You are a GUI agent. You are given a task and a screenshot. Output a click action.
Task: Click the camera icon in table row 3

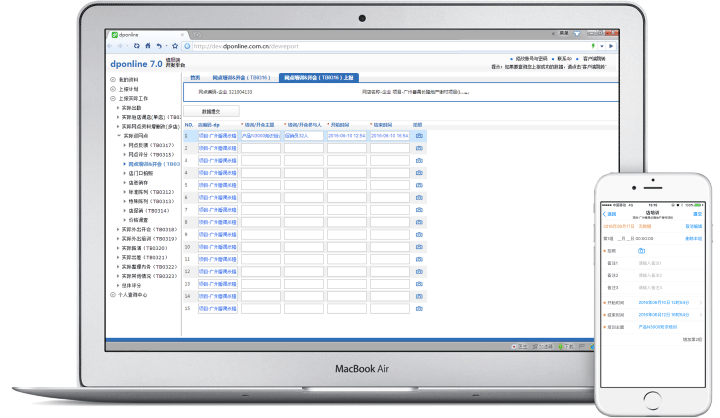(419, 161)
